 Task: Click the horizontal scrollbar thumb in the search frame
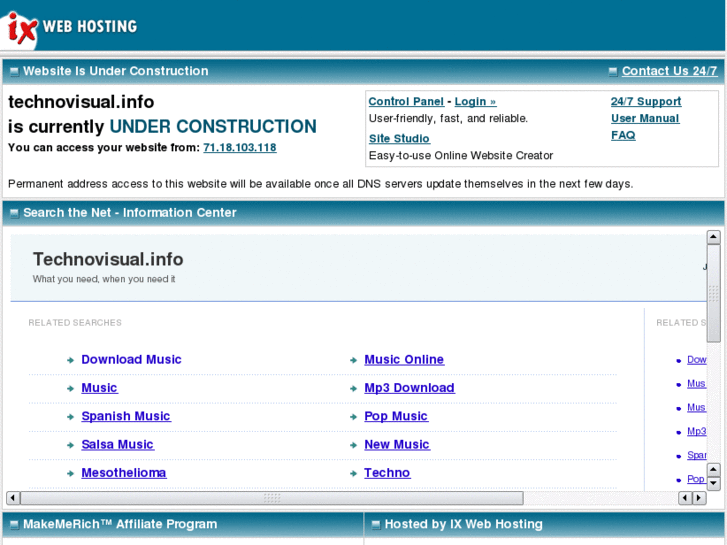click(272, 498)
